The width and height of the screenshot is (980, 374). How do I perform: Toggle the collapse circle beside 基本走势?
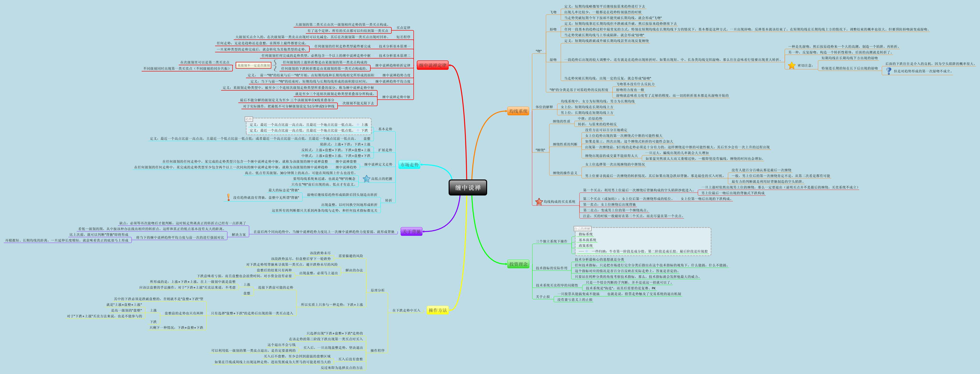point(375,129)
